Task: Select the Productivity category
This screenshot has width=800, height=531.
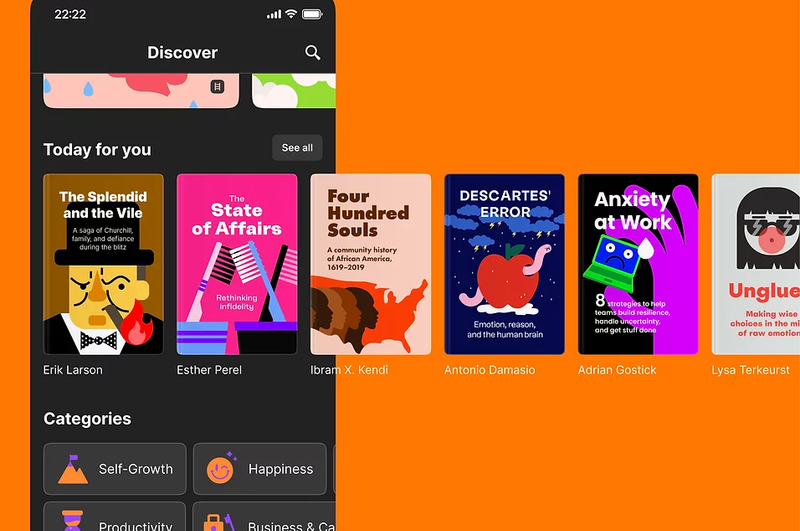Action: coord(115,516)
